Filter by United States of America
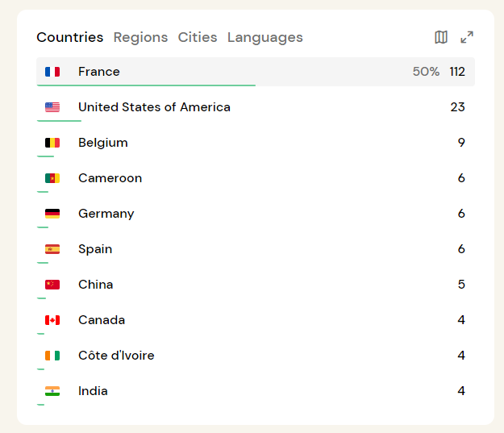Viewport: 504px width, 433px height. [x=154, y=107]
